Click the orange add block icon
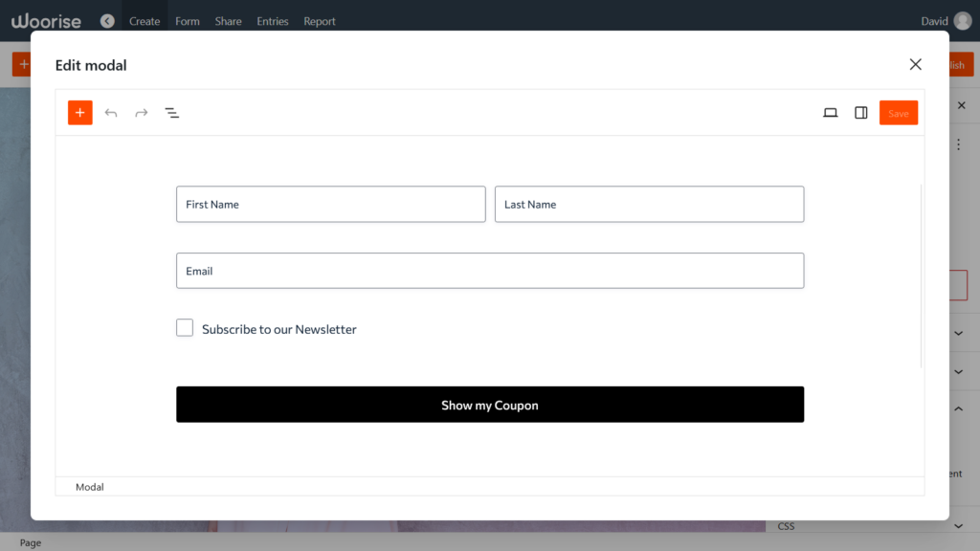This screenshot has width=980, height=551. click(79, 112)
